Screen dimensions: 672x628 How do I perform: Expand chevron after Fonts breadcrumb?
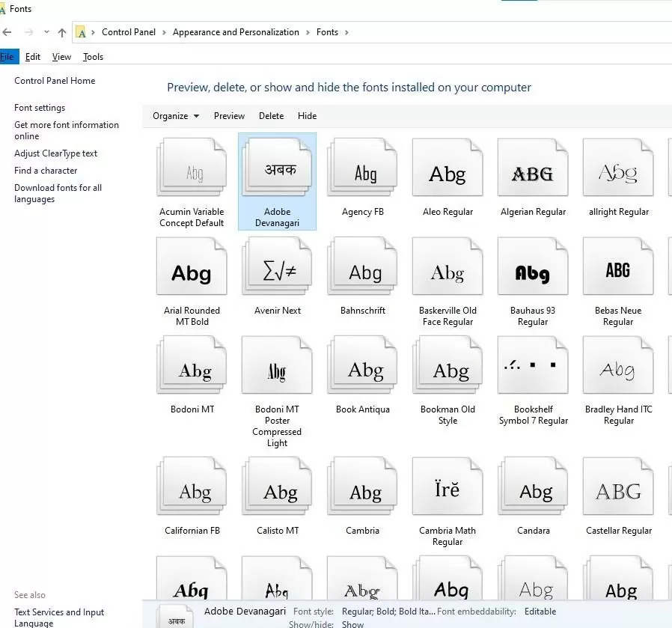click(x=346, y=33)
